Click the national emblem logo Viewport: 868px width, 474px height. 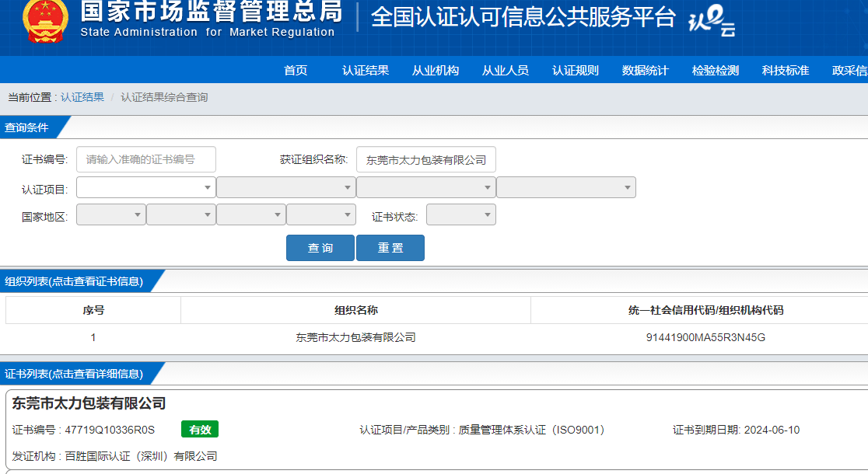point(45,19)
